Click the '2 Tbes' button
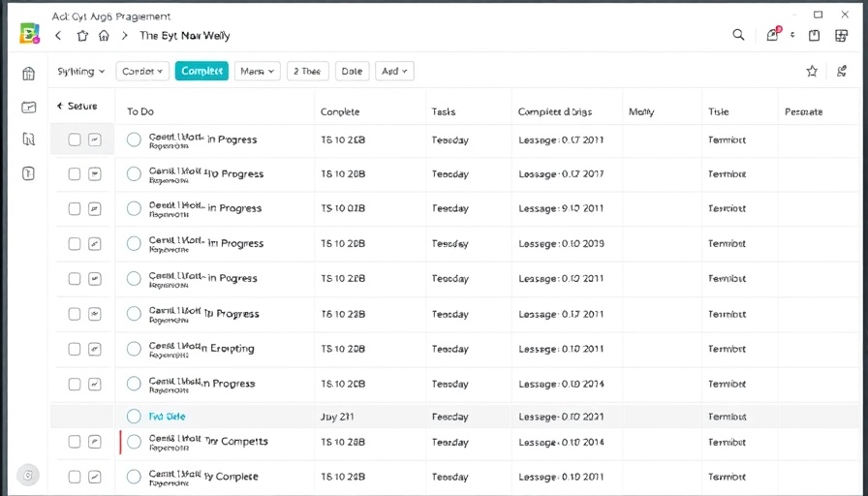The width and height of the screenshot is (868, 496). point(307,71)
